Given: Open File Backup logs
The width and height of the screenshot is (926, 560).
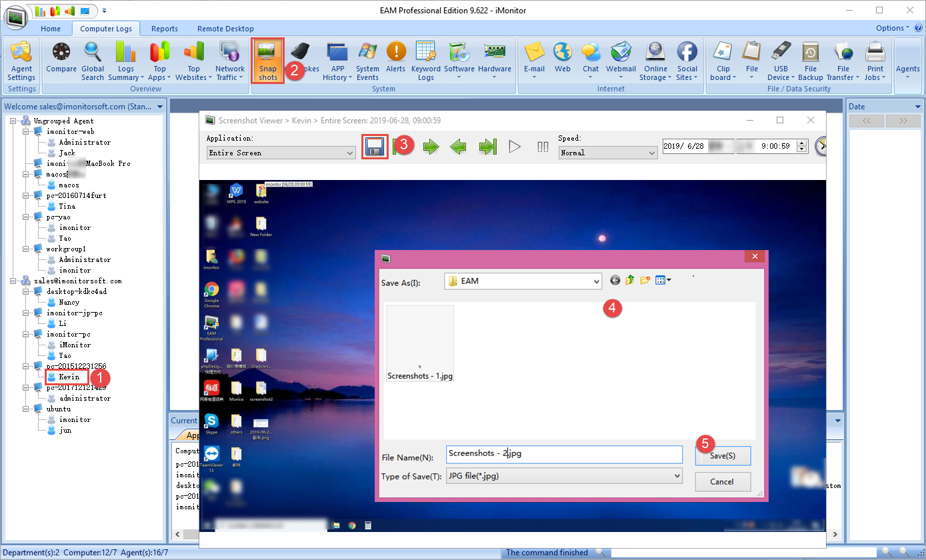Looking at the screenshot, I should tap(811, 61).
